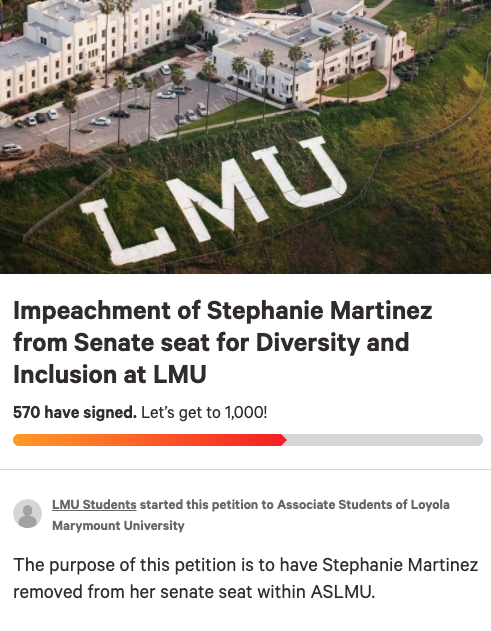Click the pointed end of red progress indicator
The height and width of the screenshot is (631, 491).
[x=284, y=440]
